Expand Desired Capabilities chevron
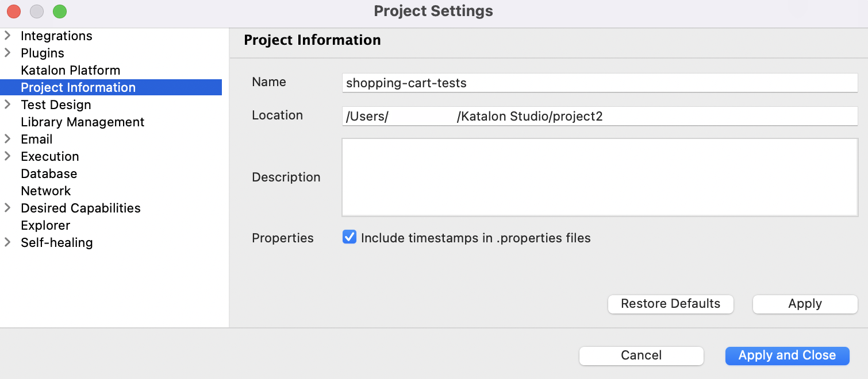This screenshot has width=868, height=379. tap(7, 208)
